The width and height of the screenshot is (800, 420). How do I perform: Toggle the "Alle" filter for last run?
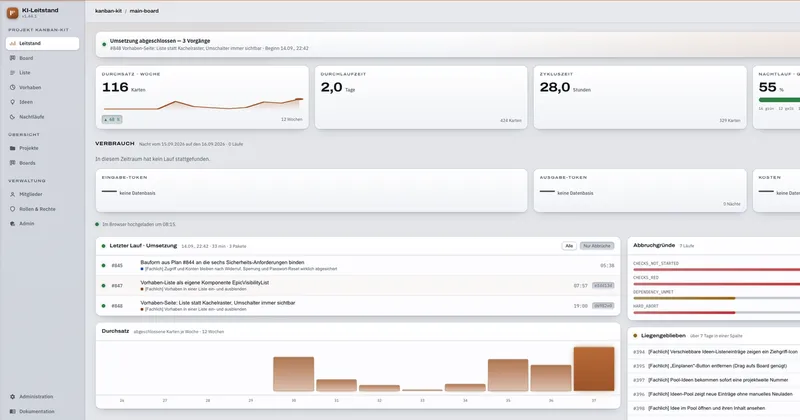(569, 246)
